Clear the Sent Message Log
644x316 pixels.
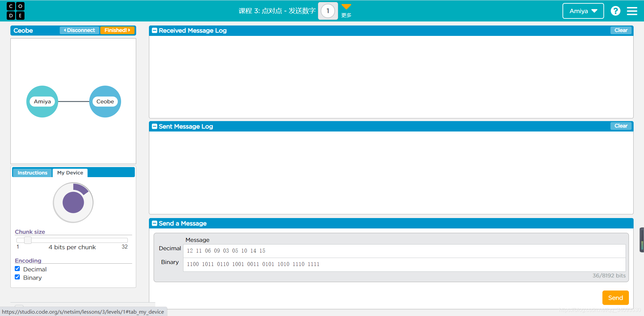click(621, 126)
